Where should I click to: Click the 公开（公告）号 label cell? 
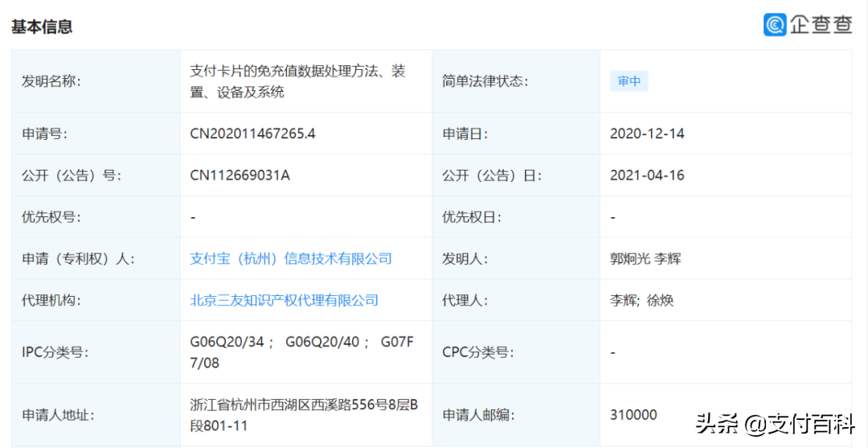[96, 175]
